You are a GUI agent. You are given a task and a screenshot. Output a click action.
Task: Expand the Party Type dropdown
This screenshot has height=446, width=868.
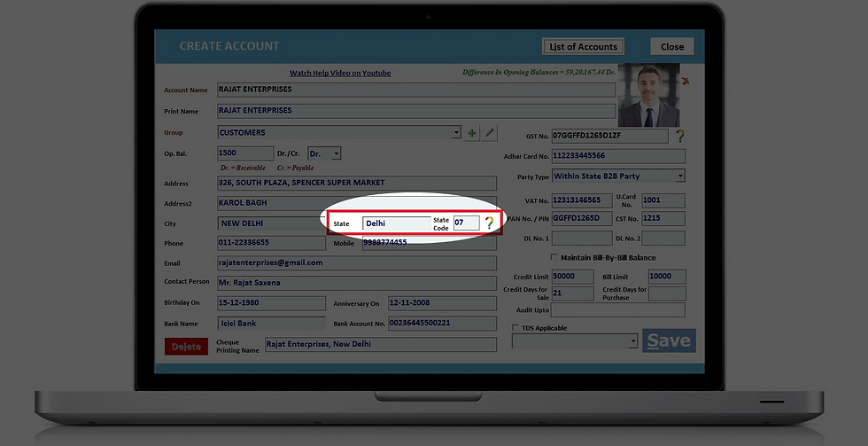tap(680, 176)
